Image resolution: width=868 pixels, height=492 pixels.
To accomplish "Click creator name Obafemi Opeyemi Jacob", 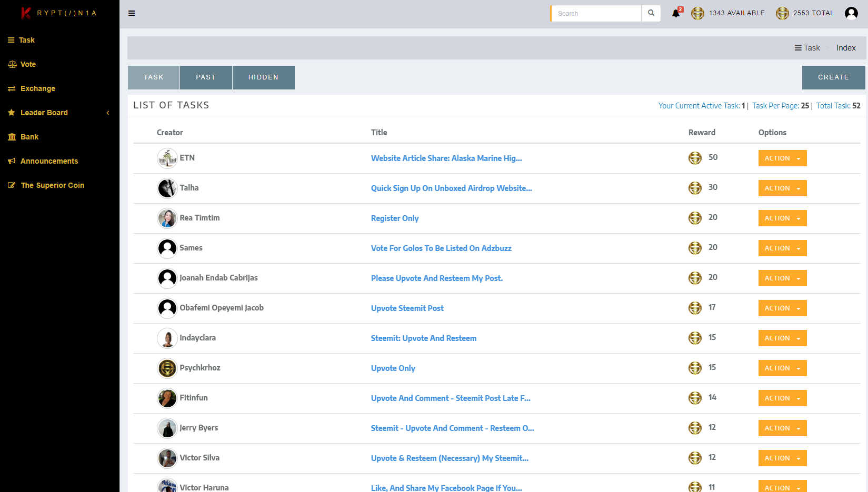I will point(222,308).
